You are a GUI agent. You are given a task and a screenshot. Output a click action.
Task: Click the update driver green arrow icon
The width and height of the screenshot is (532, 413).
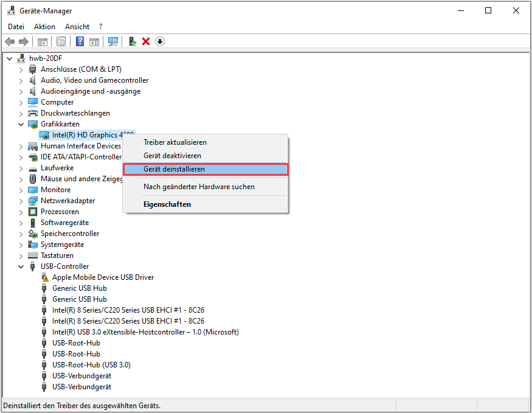coord(133,42)
